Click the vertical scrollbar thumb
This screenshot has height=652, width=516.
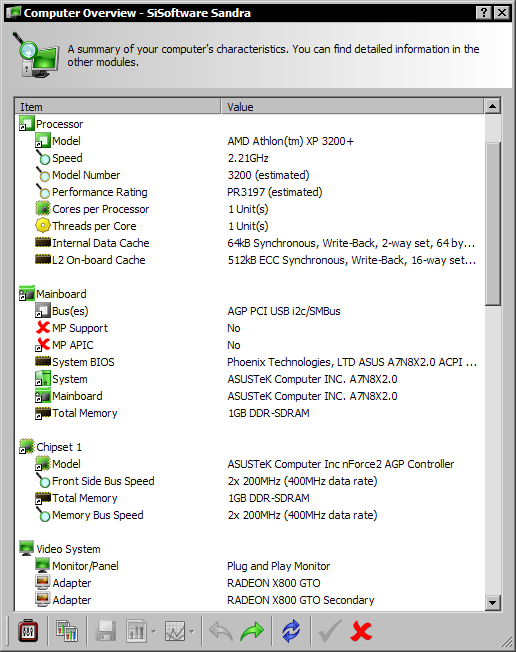coord(493,224)
